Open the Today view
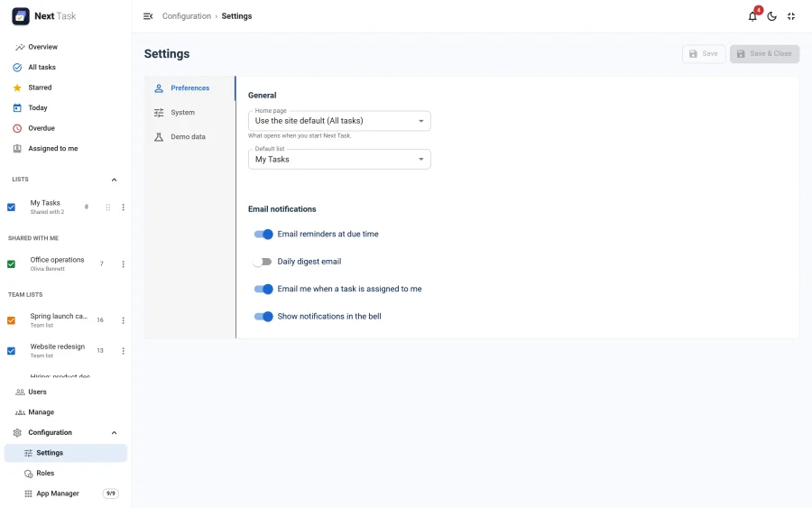Image resolution: width=812 pixels, height=508 pixels. [66, 107]
